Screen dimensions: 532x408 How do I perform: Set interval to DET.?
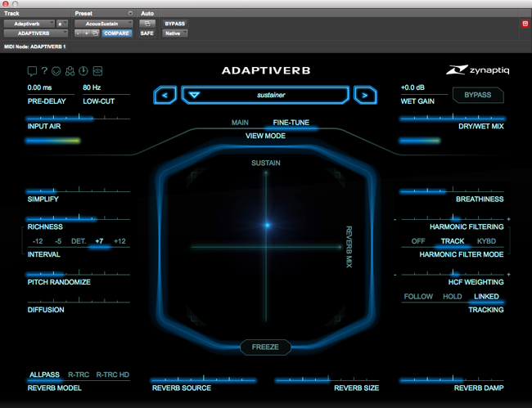pos(79,241)
